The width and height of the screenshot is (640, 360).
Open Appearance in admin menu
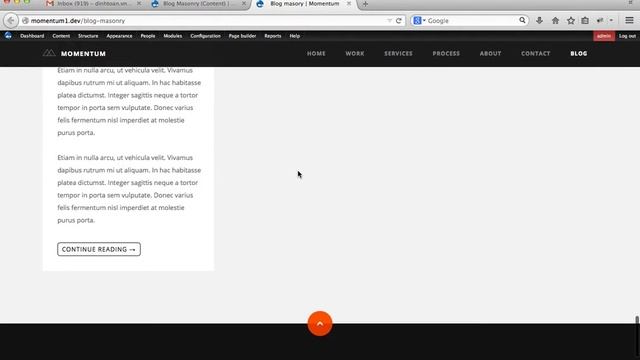click(x=119, y=36)
